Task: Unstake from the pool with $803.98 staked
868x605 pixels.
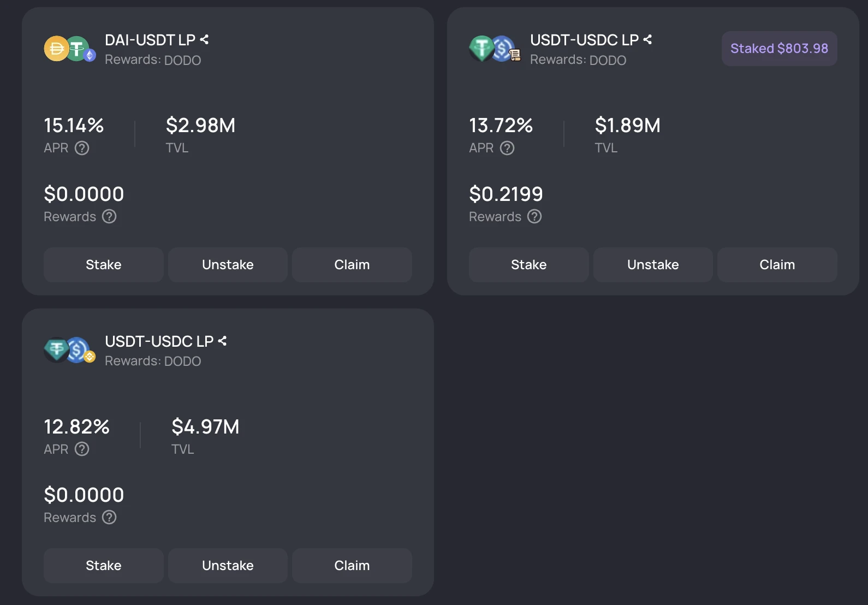Action: pyautogui.click(x=653, y=265)
